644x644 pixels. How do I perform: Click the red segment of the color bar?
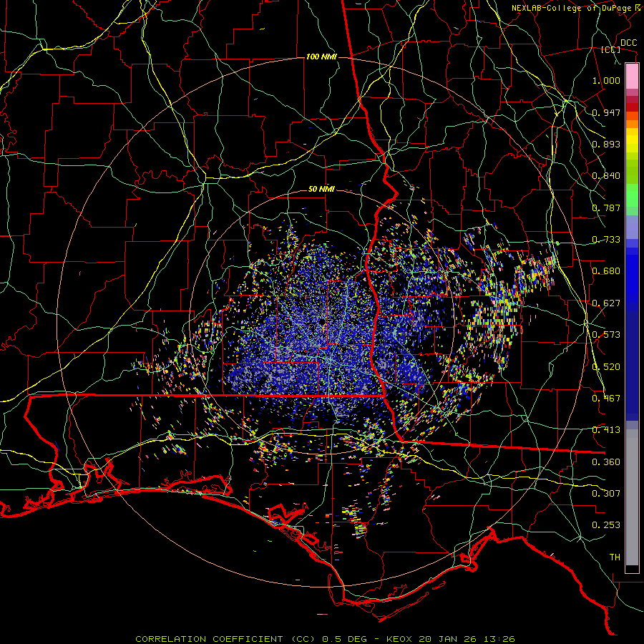632,107
